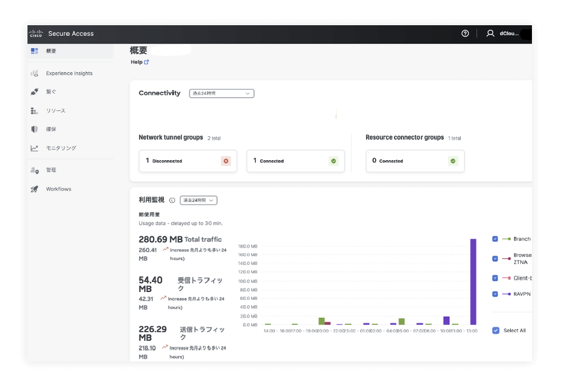Click the Cisco logo in header
This screenshot has width=588, height=381.
point(36,34)
